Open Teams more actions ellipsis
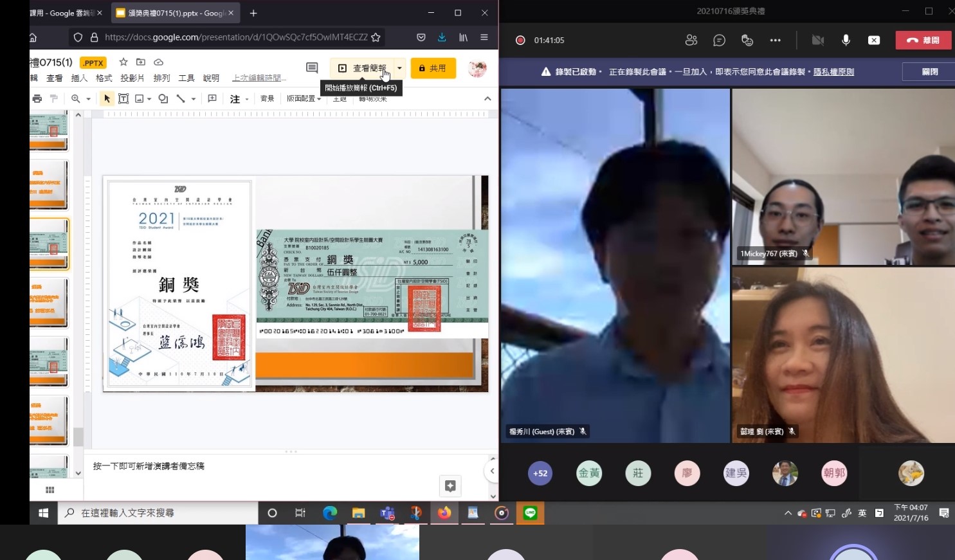 pyautogui.click(x=776, y=40)
